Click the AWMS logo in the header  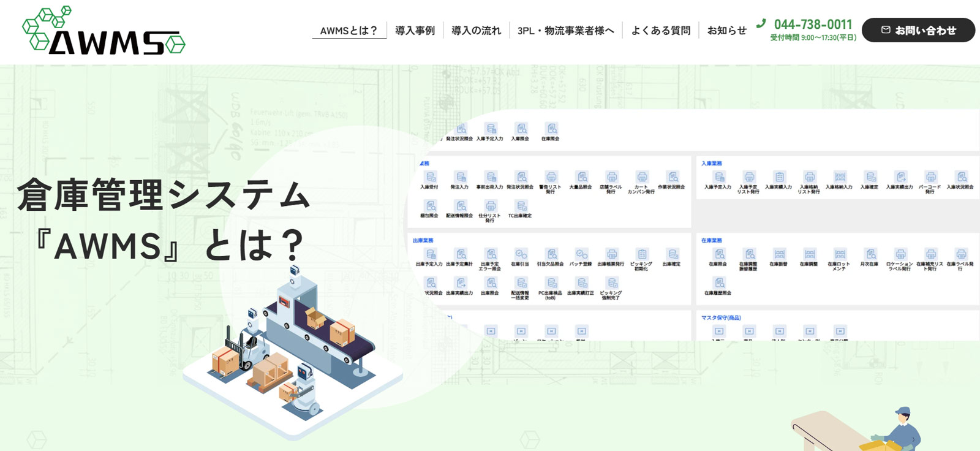[104, 31]
